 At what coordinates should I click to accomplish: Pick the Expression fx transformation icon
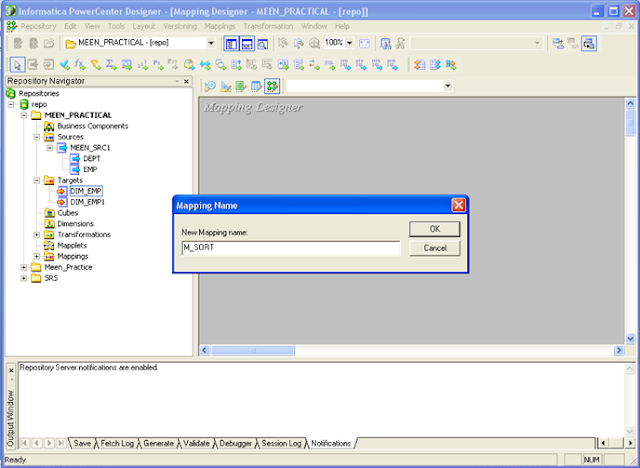[80, 64]
